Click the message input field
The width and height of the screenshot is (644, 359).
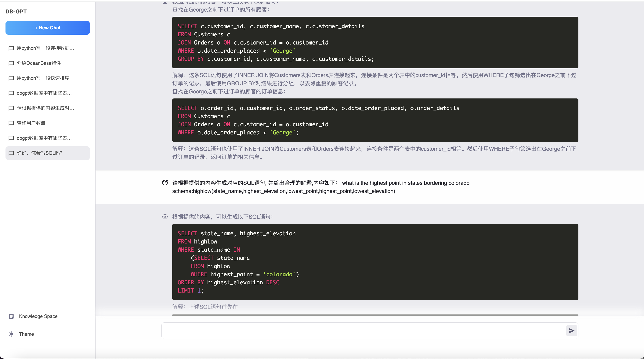363,330
